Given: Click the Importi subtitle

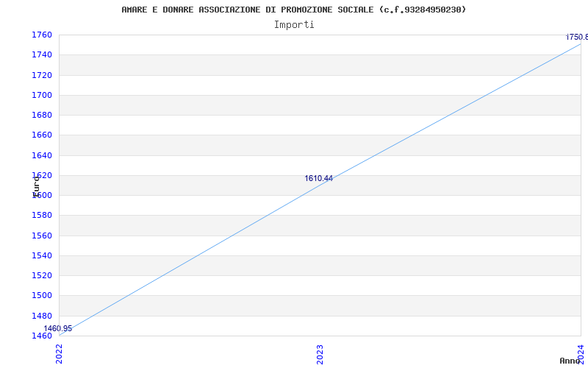Looking at the screenshot, I should (293, 25).
